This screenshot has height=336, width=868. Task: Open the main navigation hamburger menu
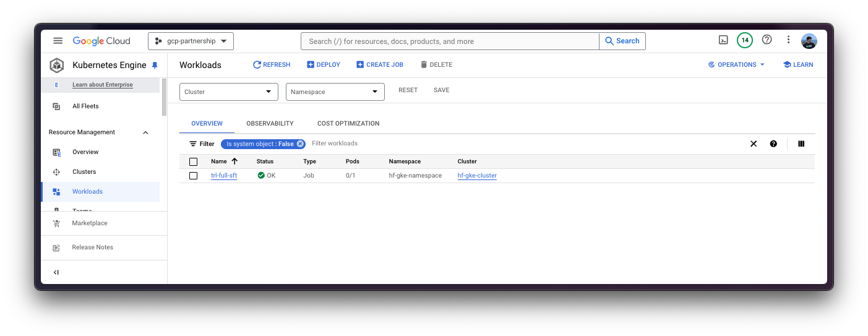(58, 41)
